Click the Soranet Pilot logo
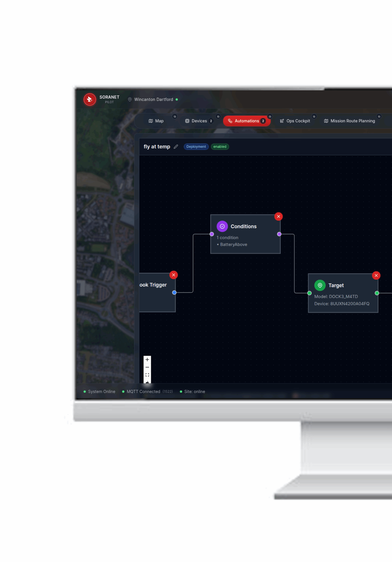Image resolution: width=392 pixels, height=562 pixels. tap(90, 99)
